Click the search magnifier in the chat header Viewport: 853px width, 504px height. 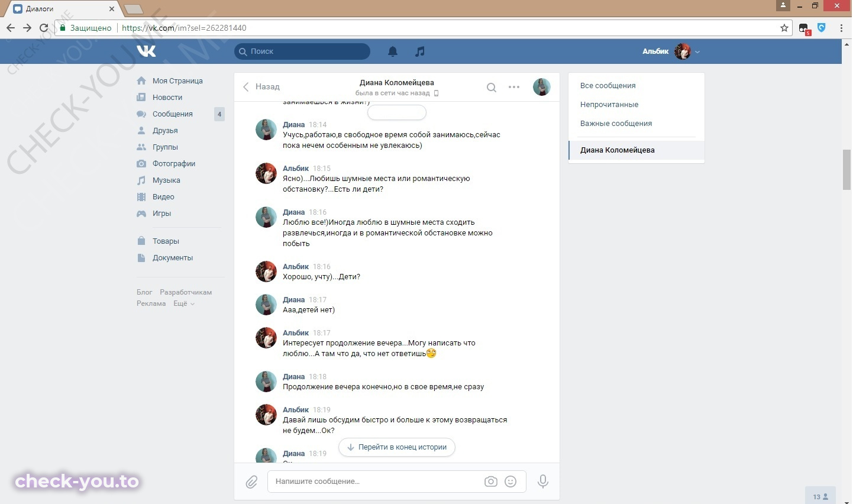[x=491, y=88]
